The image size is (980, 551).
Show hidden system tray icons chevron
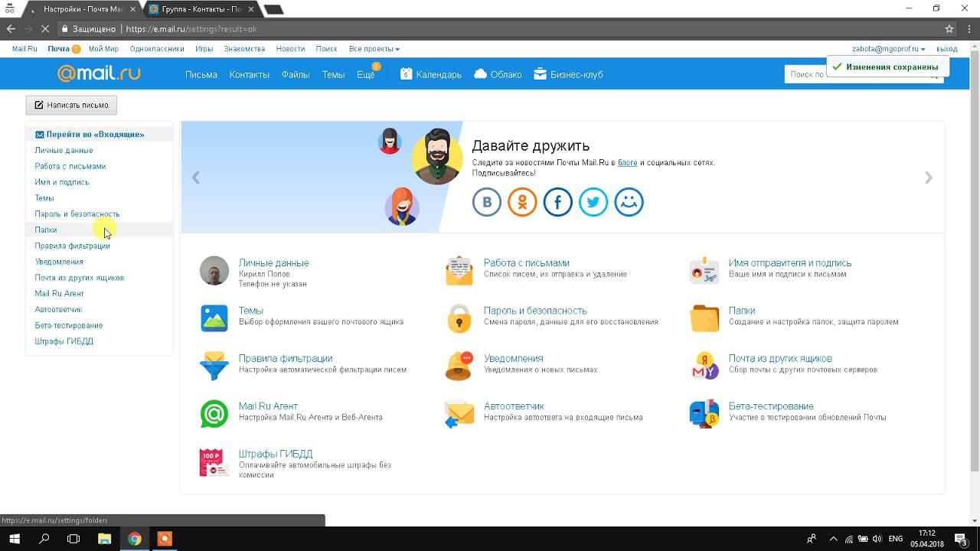tap(834, 539)
